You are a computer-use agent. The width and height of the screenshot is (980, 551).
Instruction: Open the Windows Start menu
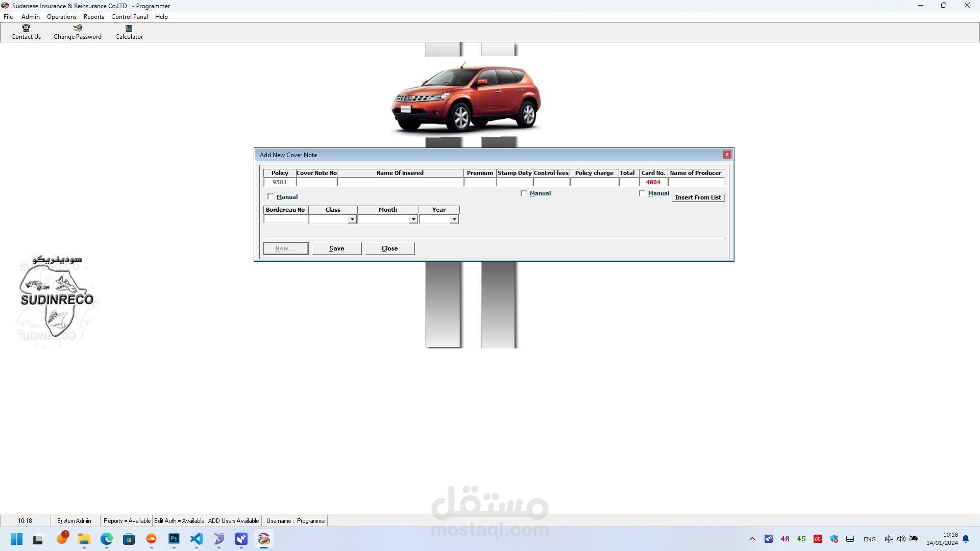[16, 539]
